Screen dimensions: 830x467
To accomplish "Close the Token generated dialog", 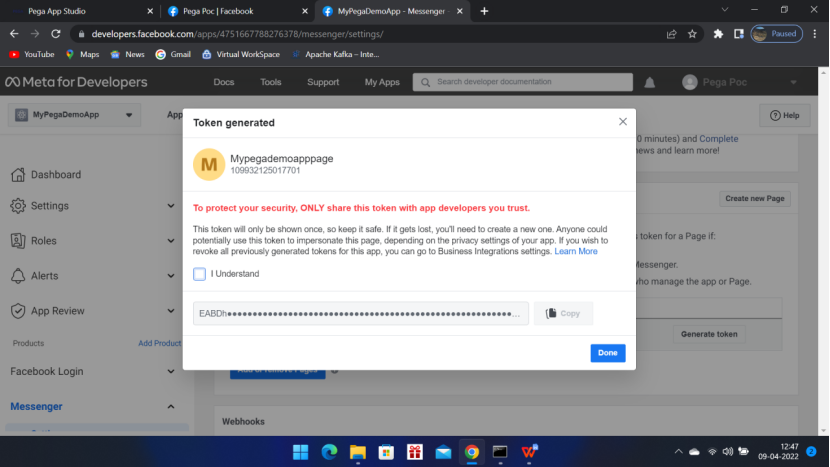I will 622,122.
